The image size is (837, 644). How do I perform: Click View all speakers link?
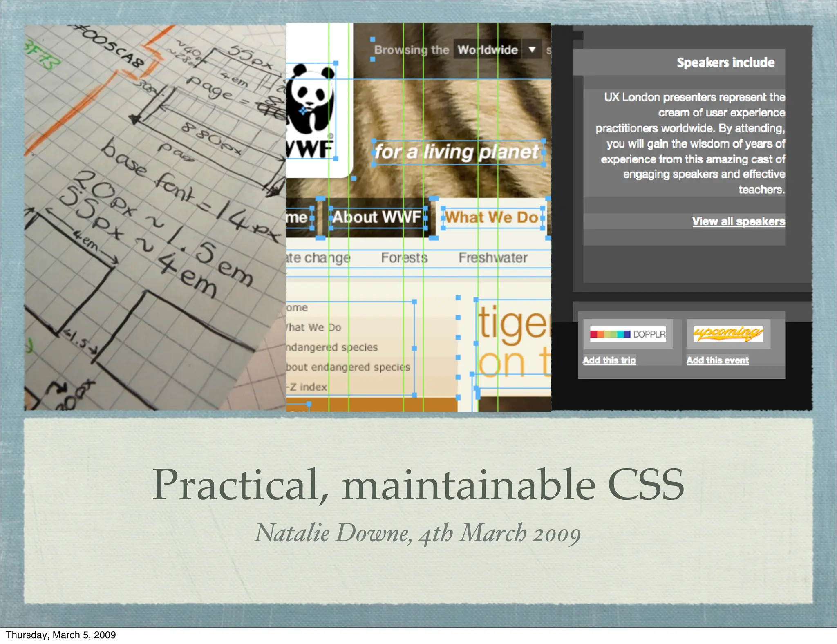pyautogui.click(x=738, y=221)
